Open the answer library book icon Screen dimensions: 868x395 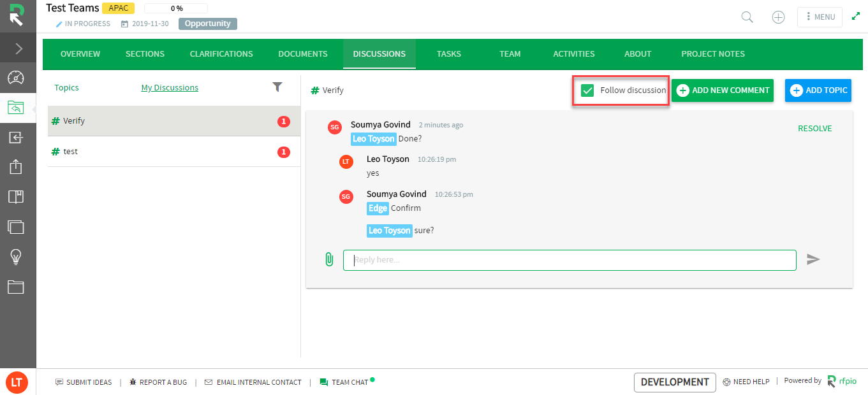16,196
